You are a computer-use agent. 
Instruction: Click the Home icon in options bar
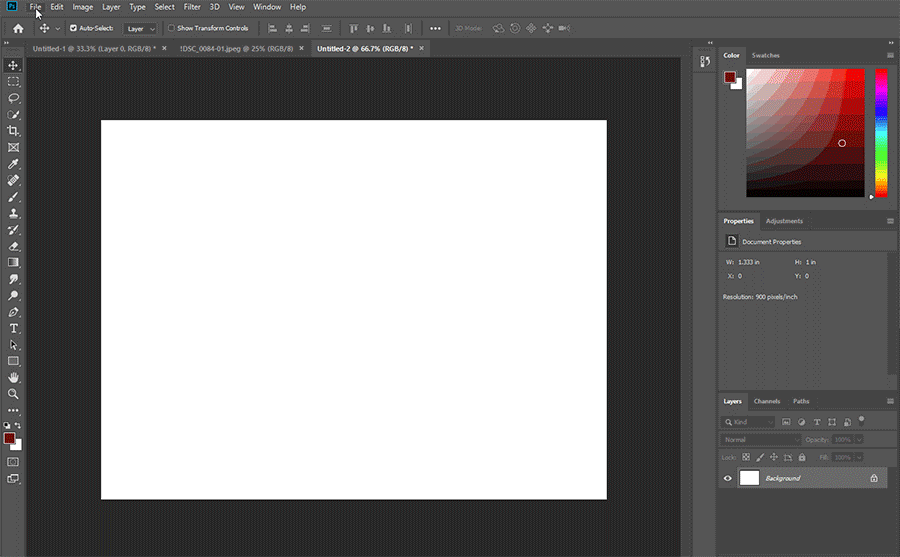click(x=18, y=28)
